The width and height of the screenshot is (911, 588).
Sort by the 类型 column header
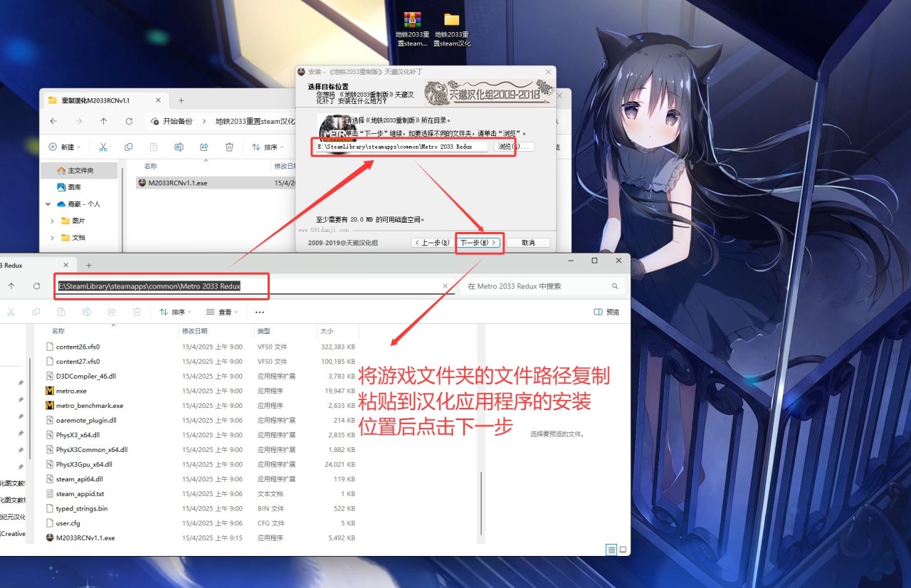(x=285, y=331)
